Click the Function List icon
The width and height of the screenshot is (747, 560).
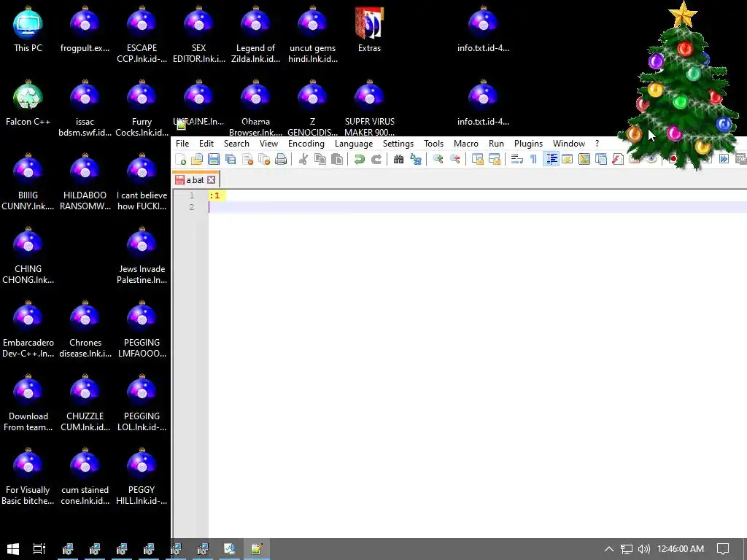tap(617, 159)
